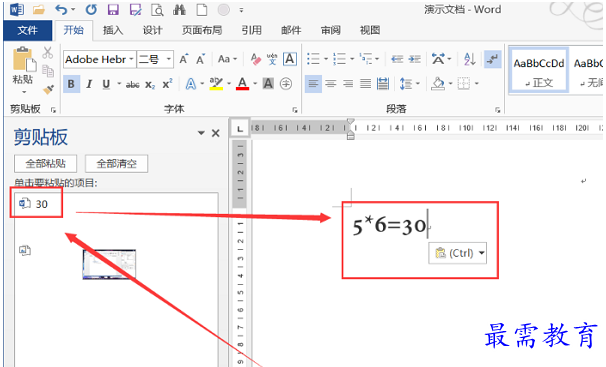Open the Adobe Hebr font name dropdown
606x367 pixels.
tap(131, 59)
